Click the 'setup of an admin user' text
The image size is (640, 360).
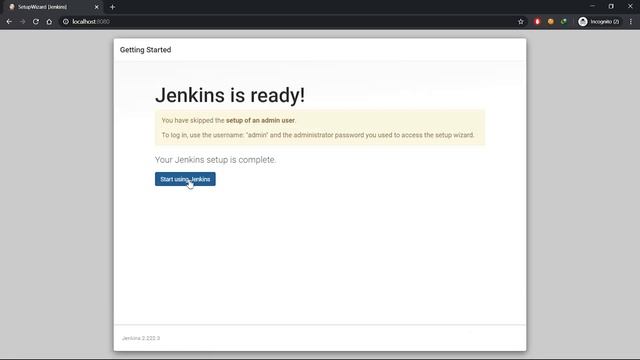tap(260, 120)
